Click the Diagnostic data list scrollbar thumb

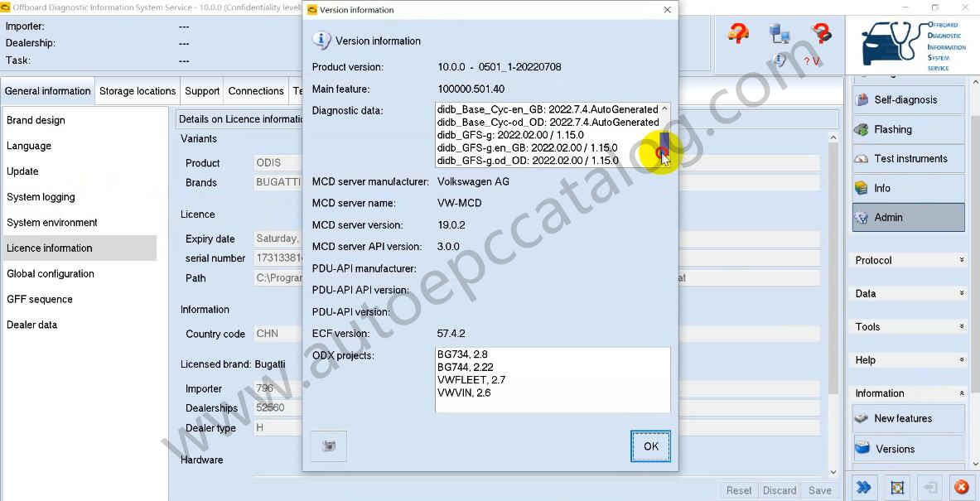[x=664, y=142]
